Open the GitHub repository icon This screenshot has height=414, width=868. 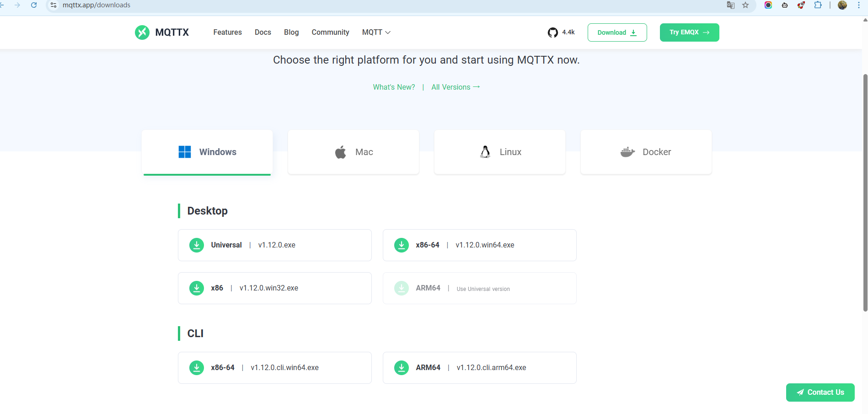pos(552,32)
